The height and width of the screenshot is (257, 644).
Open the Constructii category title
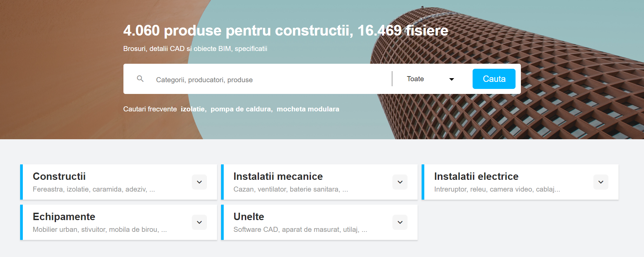(x=59, y=176)
